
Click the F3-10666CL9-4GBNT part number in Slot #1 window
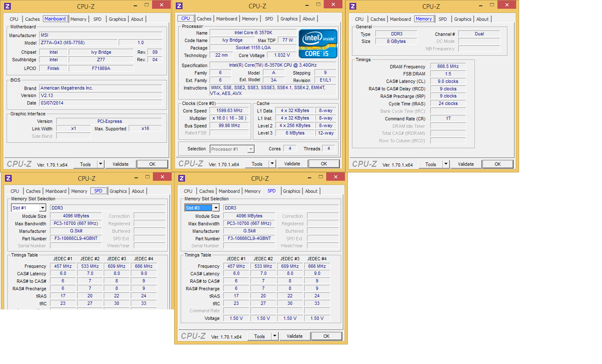[76, 239]
